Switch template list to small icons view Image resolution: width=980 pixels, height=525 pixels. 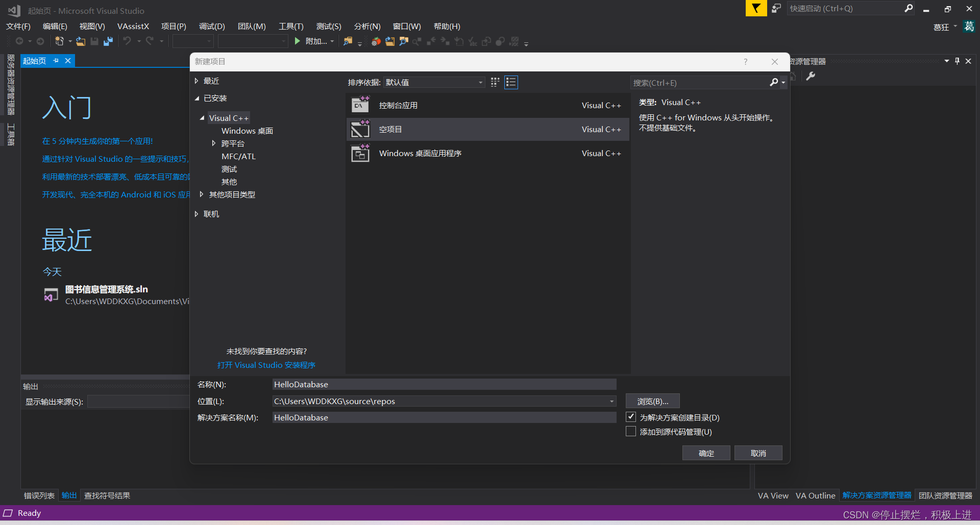495,82
